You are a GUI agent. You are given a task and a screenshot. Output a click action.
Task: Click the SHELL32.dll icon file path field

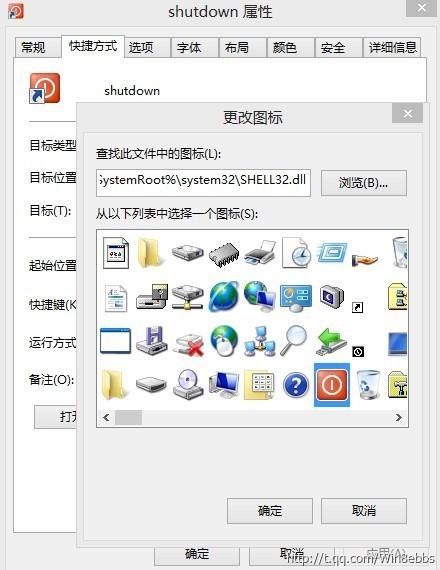203,182
